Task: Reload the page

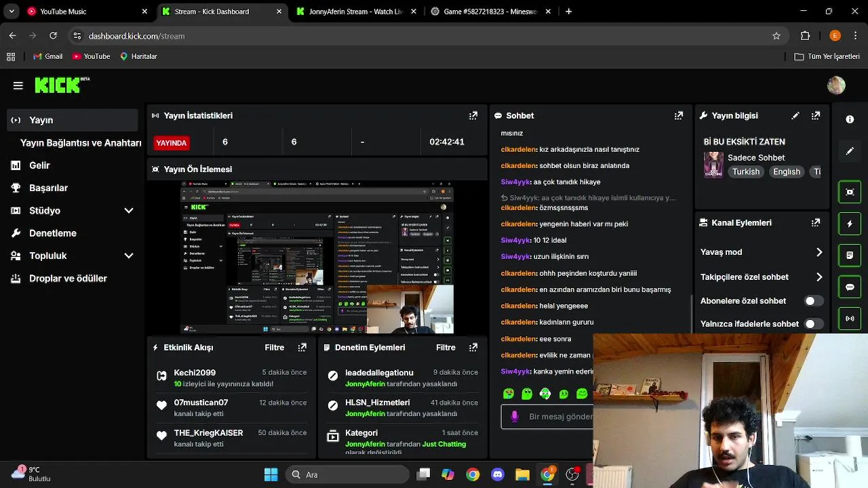Action: click(x=53, y=36)
